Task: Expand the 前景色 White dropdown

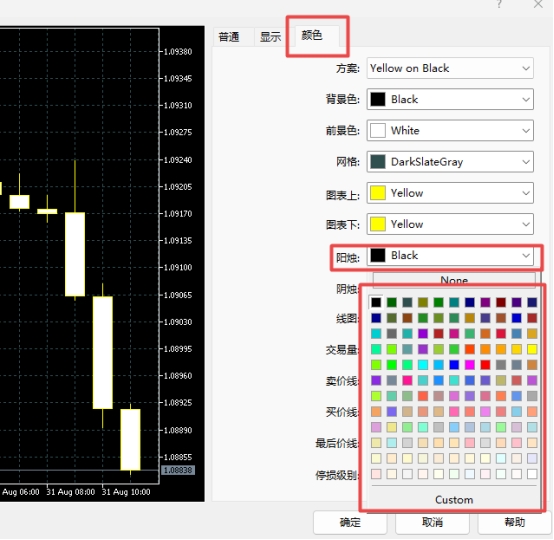Action: tap(450, 131)
